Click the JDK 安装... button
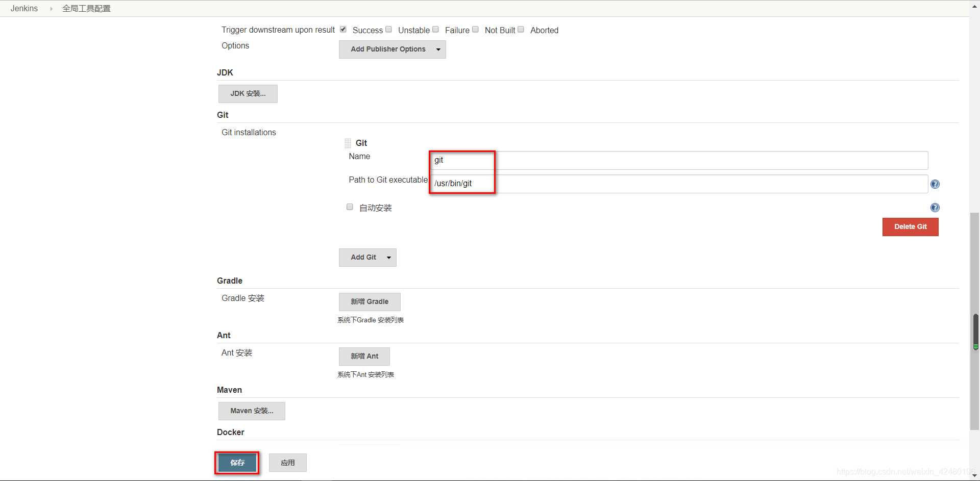The width and height of the screenshot is (980, 481). pyautogui.click(x=248, y=94)
